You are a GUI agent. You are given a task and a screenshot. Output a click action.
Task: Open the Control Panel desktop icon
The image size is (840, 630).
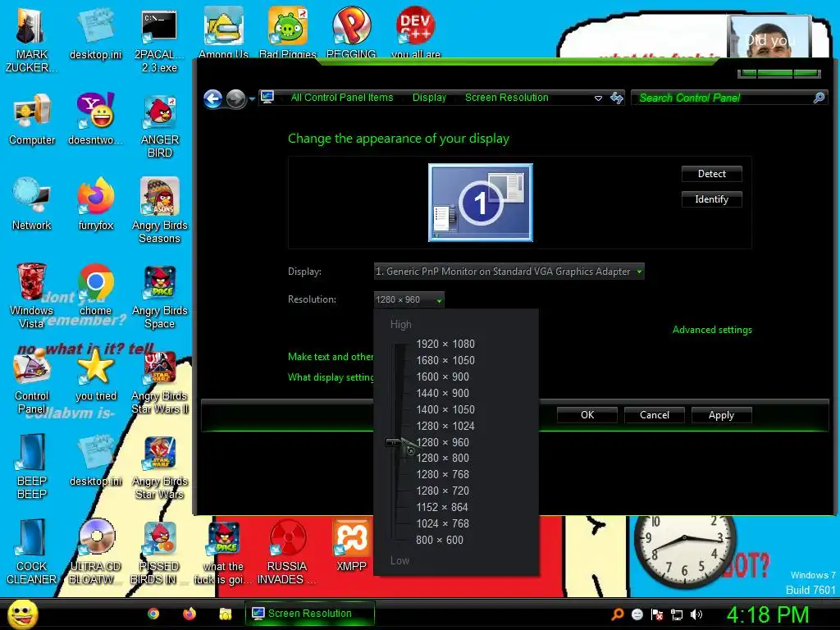tap(32, 381)
